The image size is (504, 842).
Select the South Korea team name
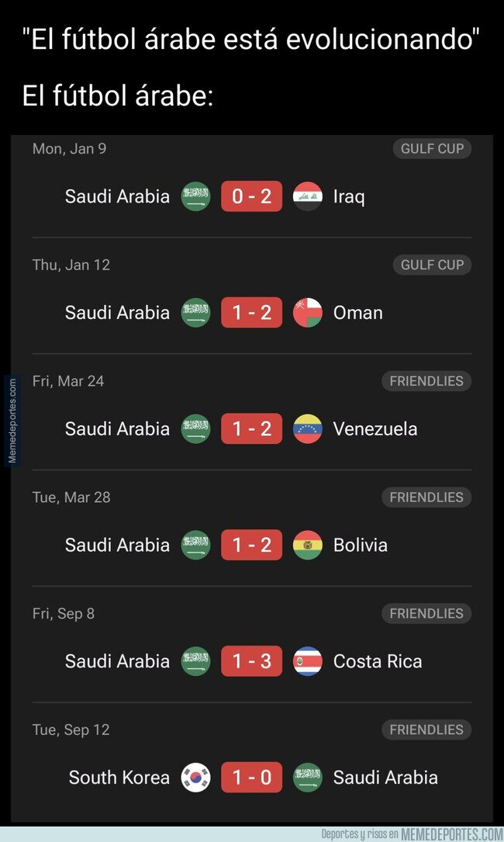point(119,778)
